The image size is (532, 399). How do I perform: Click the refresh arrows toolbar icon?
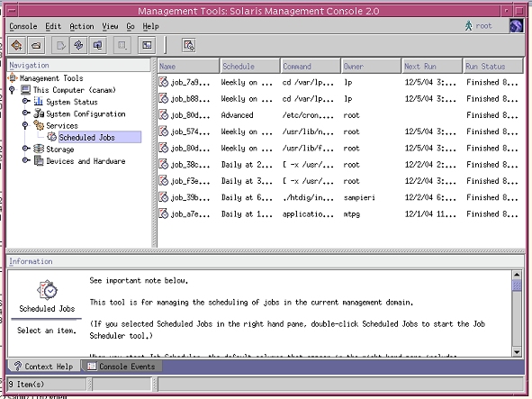pos(78,45)
